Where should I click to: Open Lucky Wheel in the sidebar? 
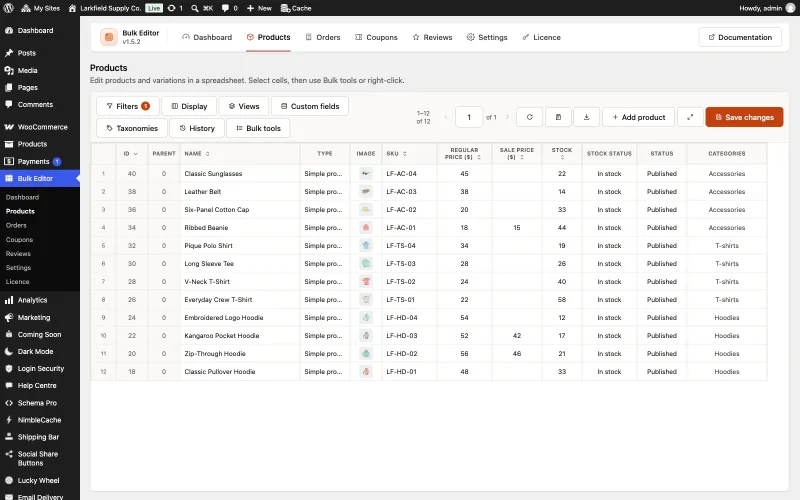tap(40, 481)
